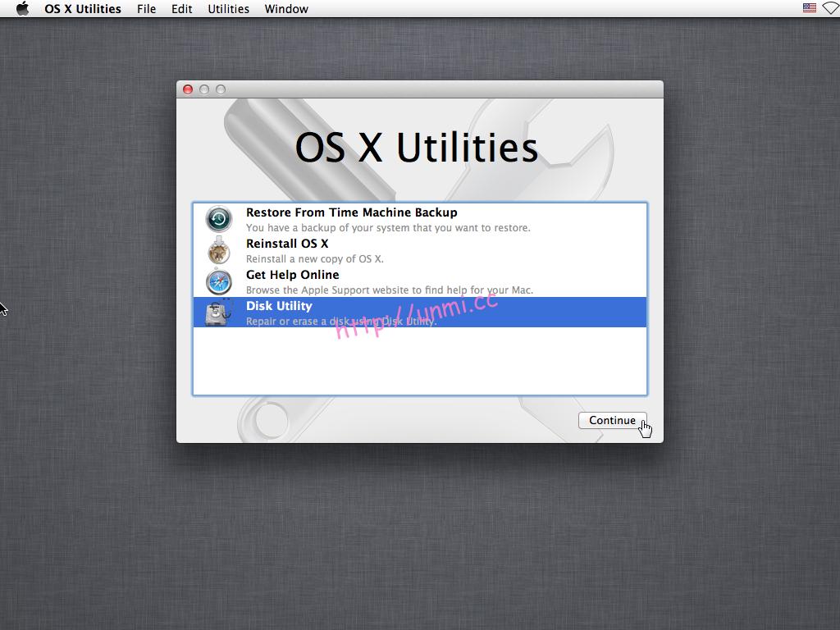Viewport: 840px width, 630px height.
Task: Click the Reinstall OS X installer icon
Action: click(x=217, y=249)
